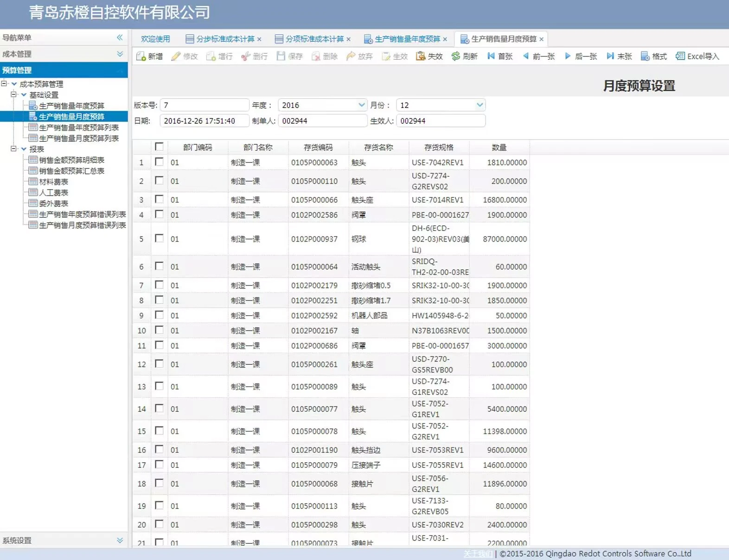Screen dimensions: 729x560
Task: Jump to last record with 末张
Action: (x=610, y=56)
